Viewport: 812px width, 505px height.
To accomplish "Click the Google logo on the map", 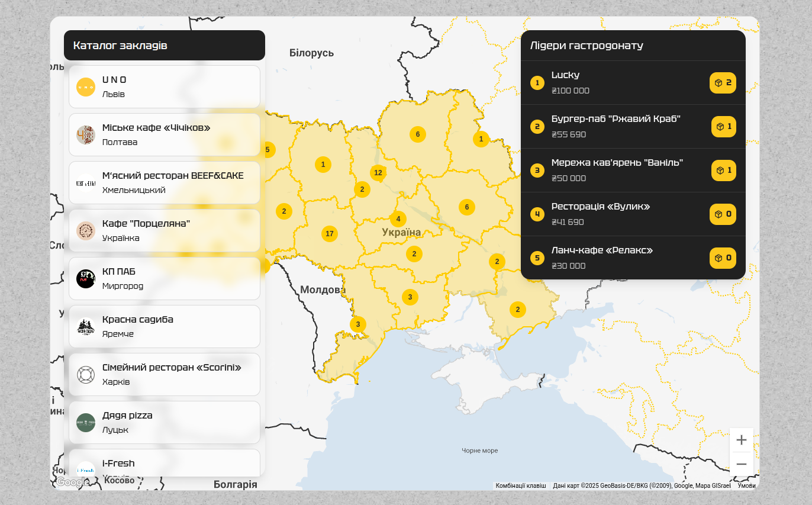I will [x=72, y=482].
